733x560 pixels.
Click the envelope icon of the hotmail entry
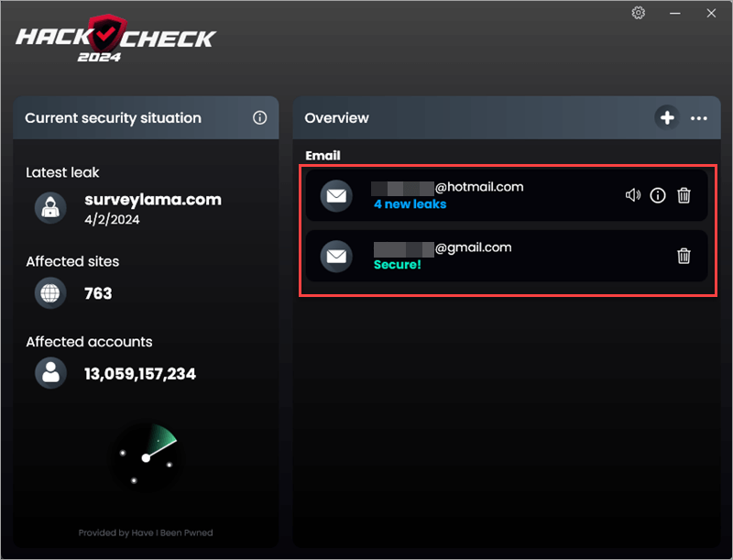click(x=336, y=195)
